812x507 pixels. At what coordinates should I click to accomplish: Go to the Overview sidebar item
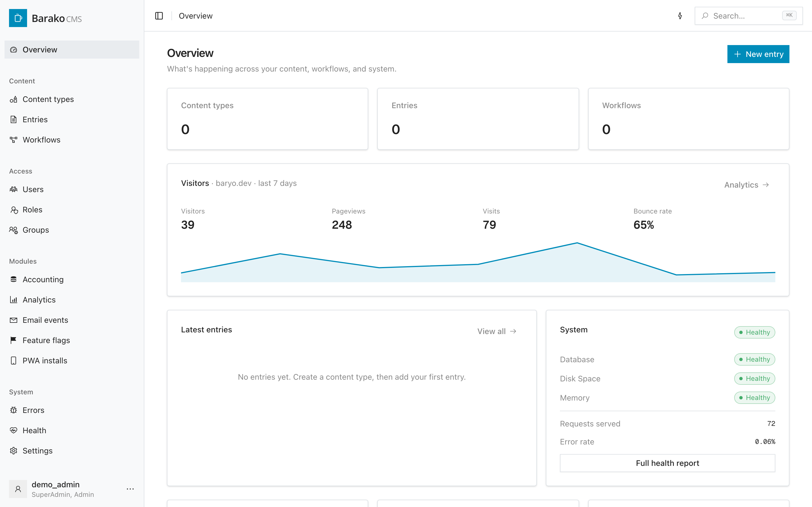[x=72, y=50]
